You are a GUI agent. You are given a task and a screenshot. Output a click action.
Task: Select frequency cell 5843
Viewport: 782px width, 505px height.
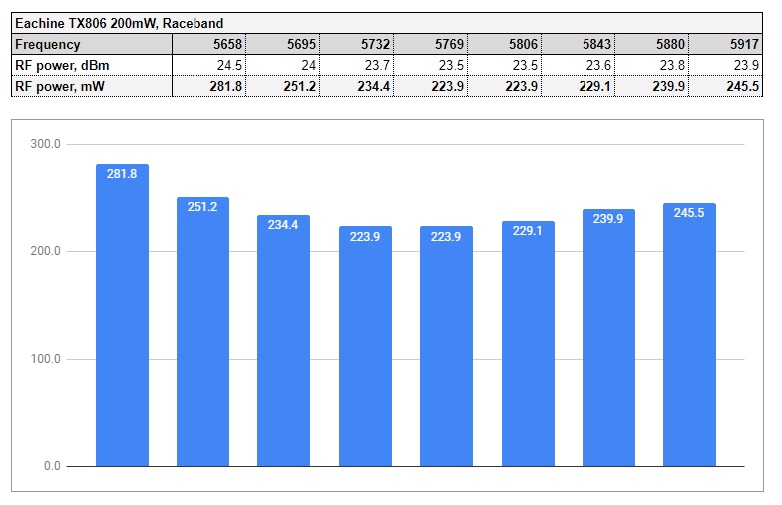coord(578,44)
